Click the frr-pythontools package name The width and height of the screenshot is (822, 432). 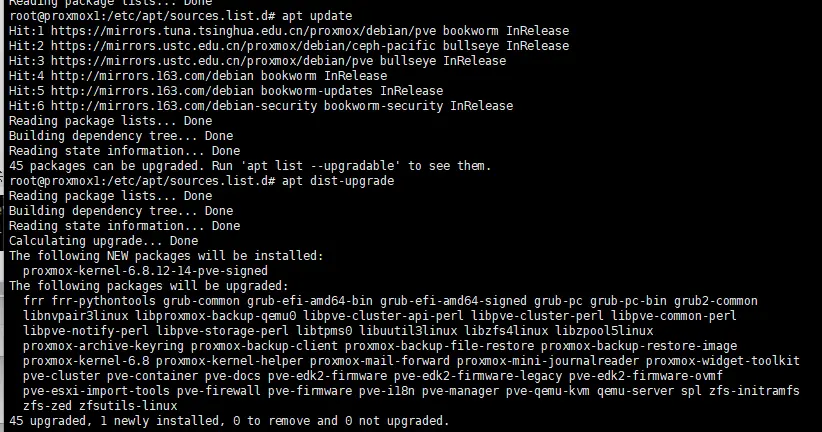pos(96,301)
